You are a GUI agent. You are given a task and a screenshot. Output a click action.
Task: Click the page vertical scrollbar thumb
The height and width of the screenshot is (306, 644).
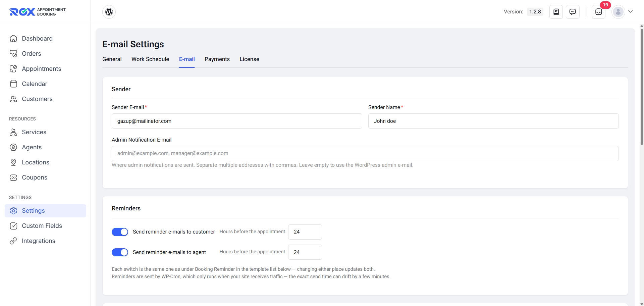click(x=642, y=87)
